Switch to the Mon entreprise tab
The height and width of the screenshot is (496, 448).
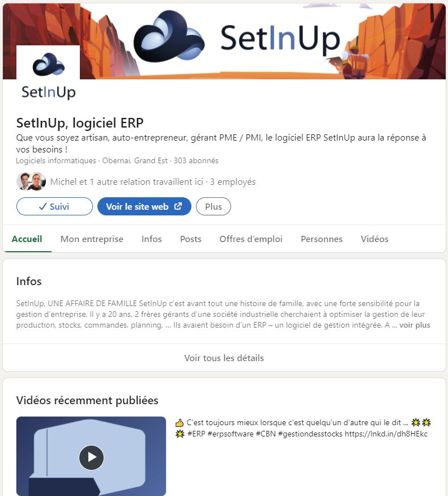pyautogui.click(x=92, y=239)
